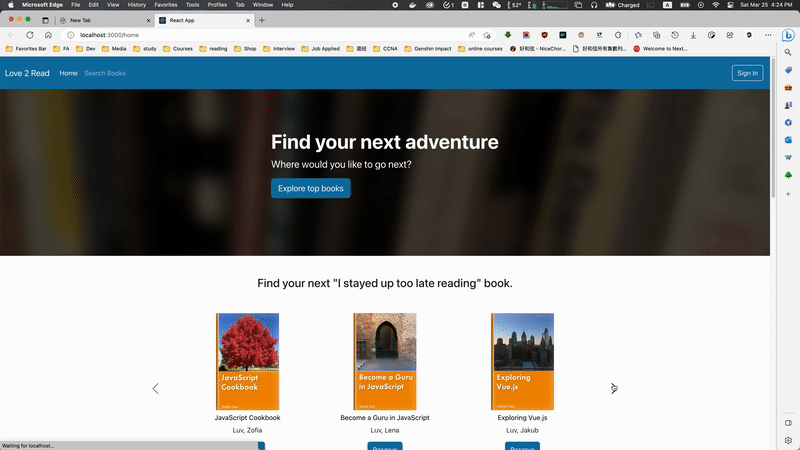The image size is (800, 450).
Task: Open the tab actions menu icon
Action: point(45,20)
